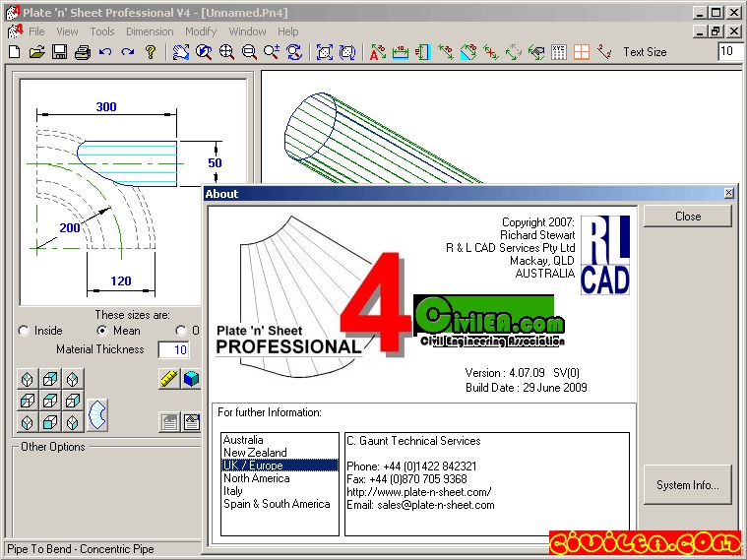This screenshot has height=560, width=747.
Task: Click the black report sheet icon
Action: (x=191, y=422)
